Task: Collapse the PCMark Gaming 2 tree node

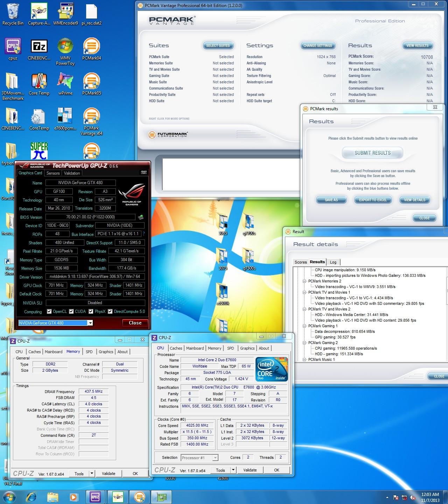Action: (x=304, y=343)
